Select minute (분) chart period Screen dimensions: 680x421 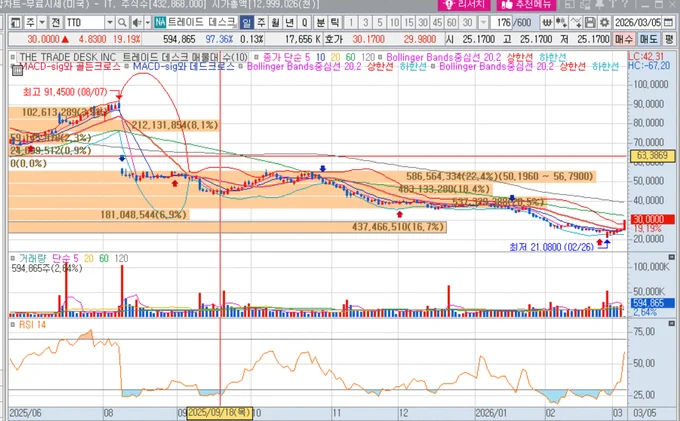click(x=320, y=22)
